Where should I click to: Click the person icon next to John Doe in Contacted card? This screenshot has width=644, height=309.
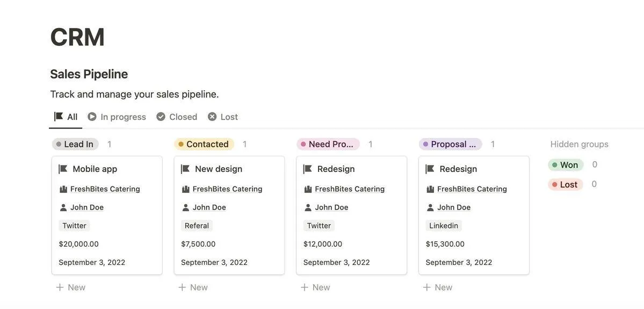(x=186, y=207)
